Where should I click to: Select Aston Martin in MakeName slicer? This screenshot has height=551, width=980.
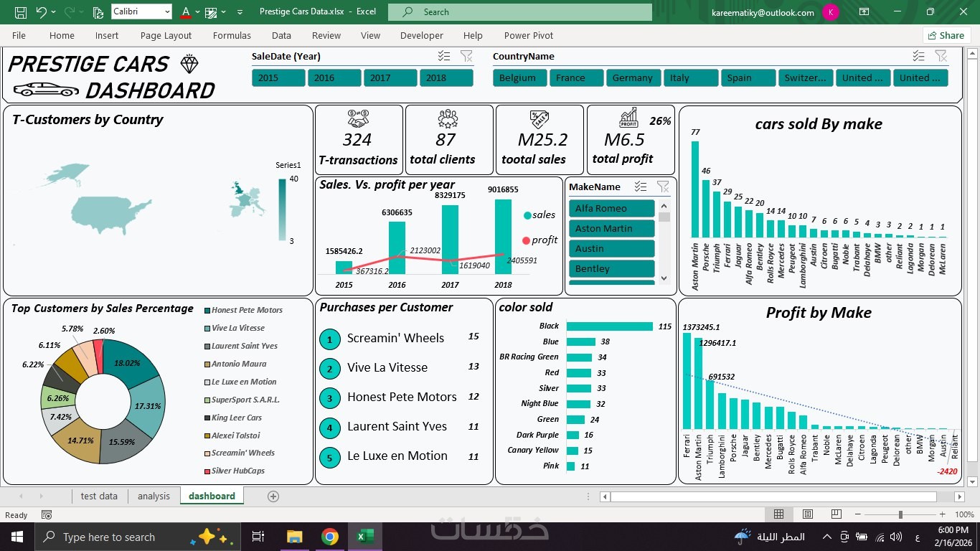(x=611, y=228)
